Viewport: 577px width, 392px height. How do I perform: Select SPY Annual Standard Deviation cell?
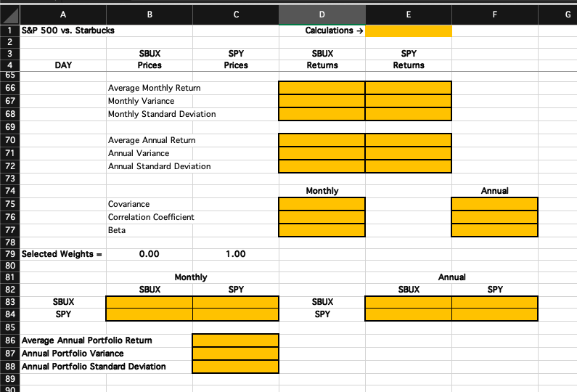pyautogui.click(x=409, y=166)
